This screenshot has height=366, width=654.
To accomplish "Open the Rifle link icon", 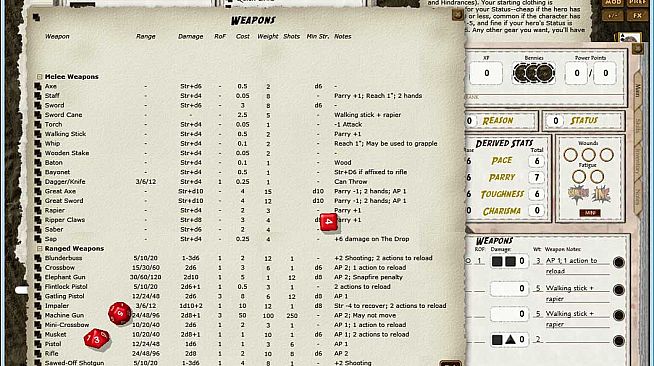I will click(38, 353).
